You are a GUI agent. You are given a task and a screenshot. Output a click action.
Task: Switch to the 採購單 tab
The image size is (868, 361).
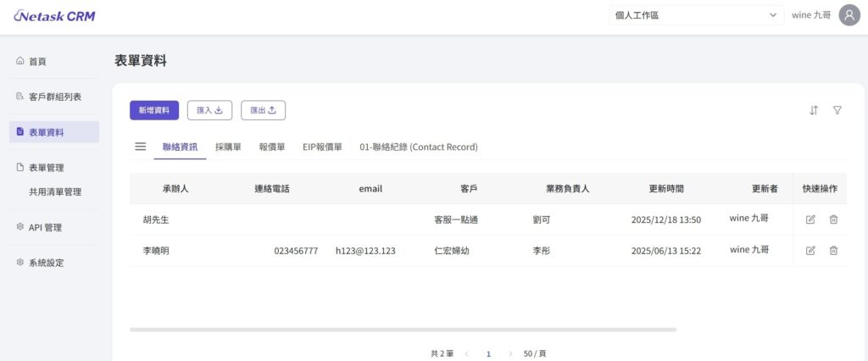(x=228, y=147)
